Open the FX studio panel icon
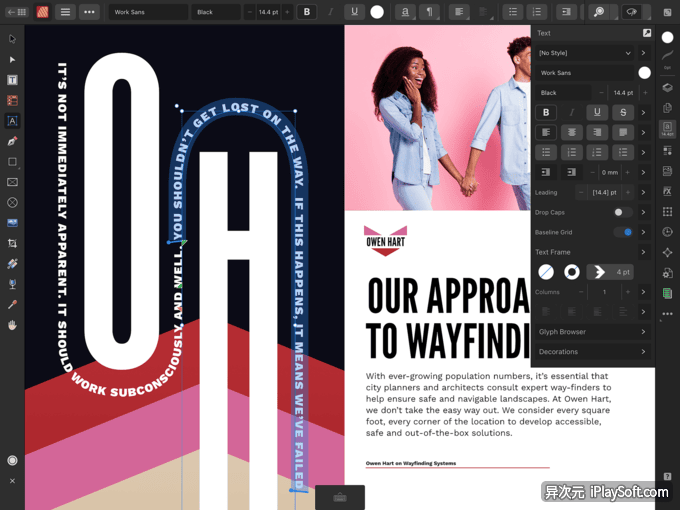The width and height of the screenshot is (680, 510). [667, 190]
